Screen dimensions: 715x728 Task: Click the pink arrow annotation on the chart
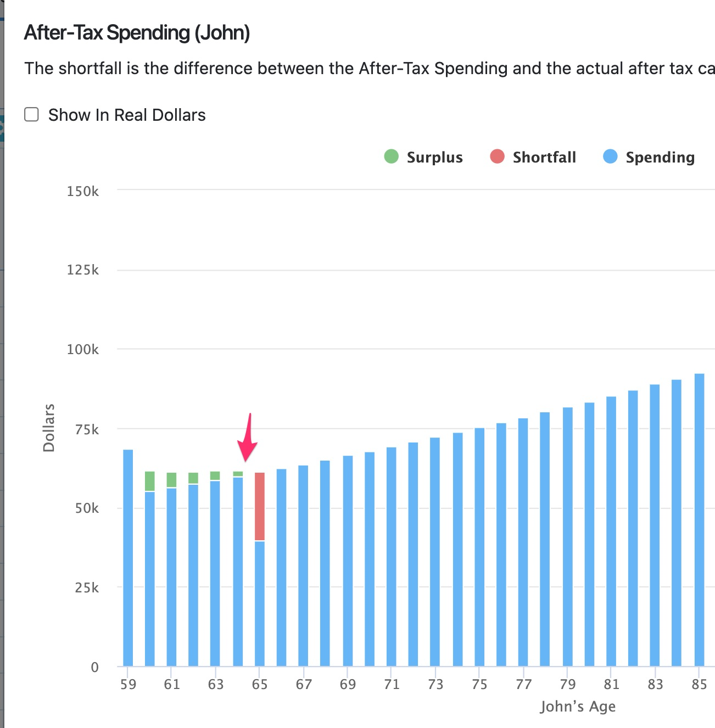(x=246, y=439)
